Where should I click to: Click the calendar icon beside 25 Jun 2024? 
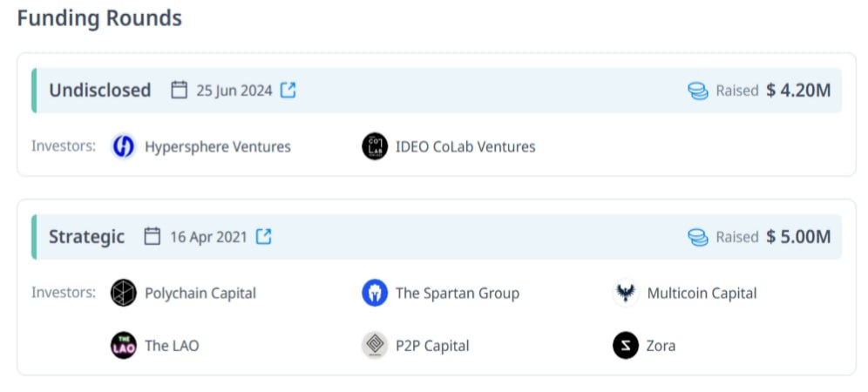coord(179,90)
